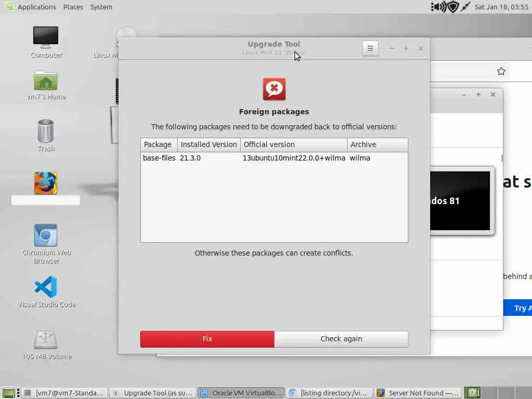Maximize the background VirtualBox window
The height and width of the screenshot is (399, 532).
[478, 95]
